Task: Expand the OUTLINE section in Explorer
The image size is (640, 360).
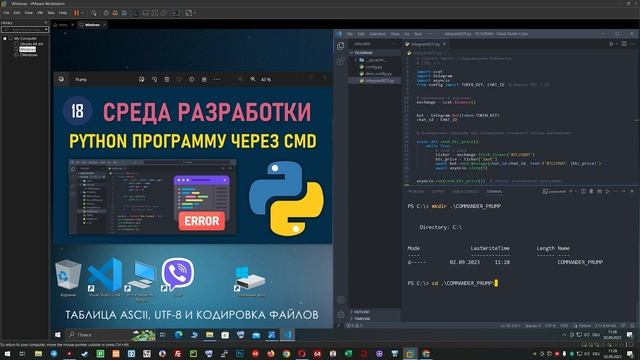Action: [x=374, y=312]
